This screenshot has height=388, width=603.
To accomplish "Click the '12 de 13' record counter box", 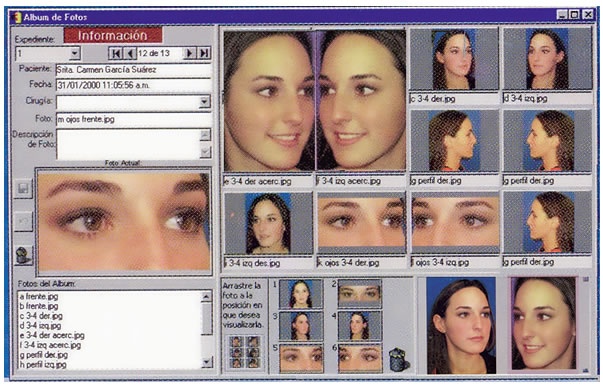I will (159, 53).
